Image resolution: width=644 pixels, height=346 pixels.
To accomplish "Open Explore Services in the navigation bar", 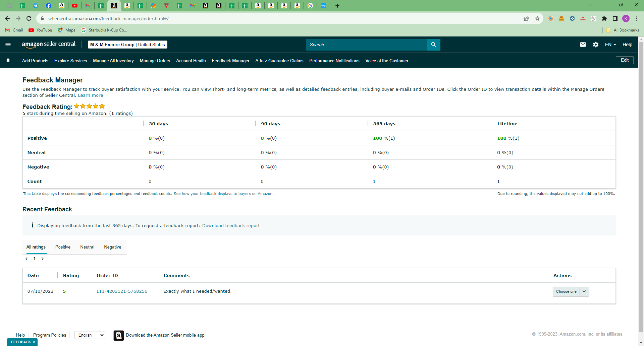I will pyautogui.click(x=71, y=61).
